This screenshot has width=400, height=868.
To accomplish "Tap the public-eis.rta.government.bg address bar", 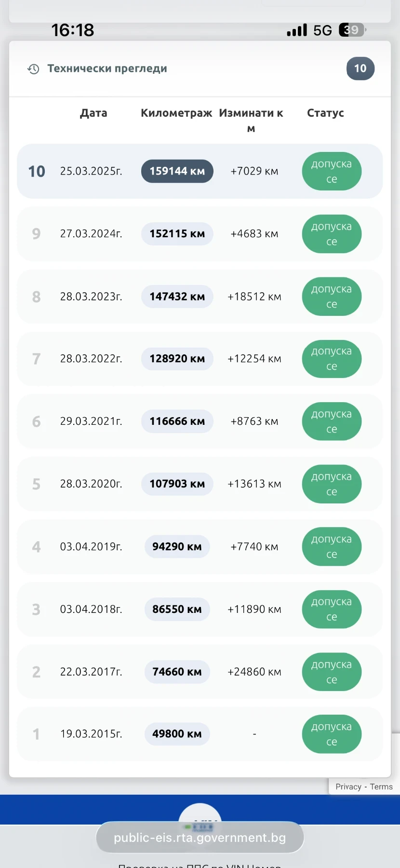I will [x=200, y=838].
